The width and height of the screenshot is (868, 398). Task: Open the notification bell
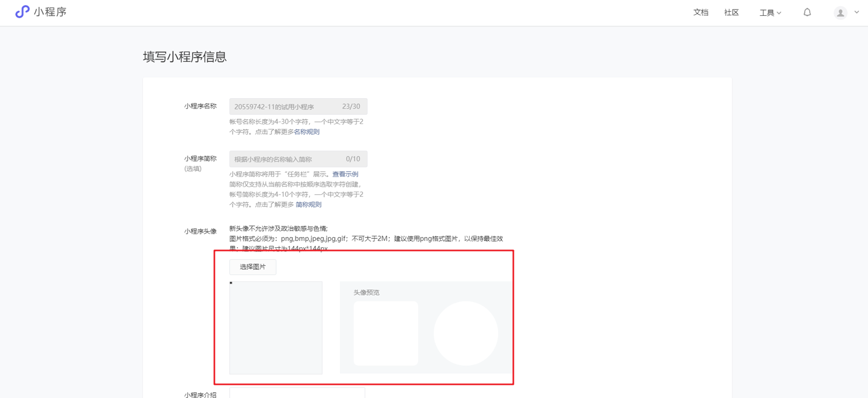[x=807, y=13]
